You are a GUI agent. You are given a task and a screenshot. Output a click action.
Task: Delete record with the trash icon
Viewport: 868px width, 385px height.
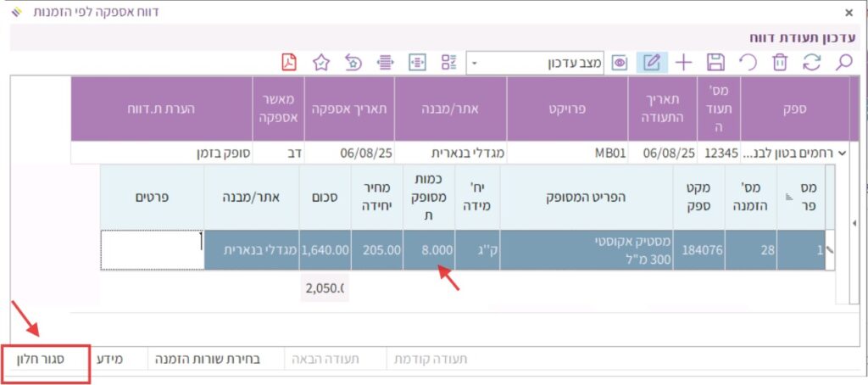[780, 62]
